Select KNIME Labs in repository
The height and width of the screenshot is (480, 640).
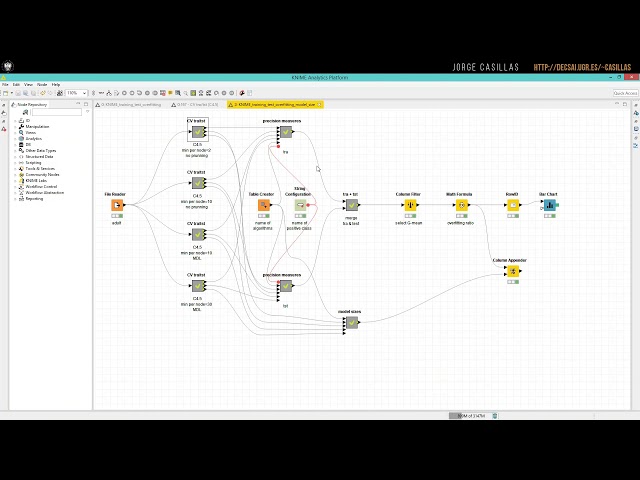click(36, 180)
